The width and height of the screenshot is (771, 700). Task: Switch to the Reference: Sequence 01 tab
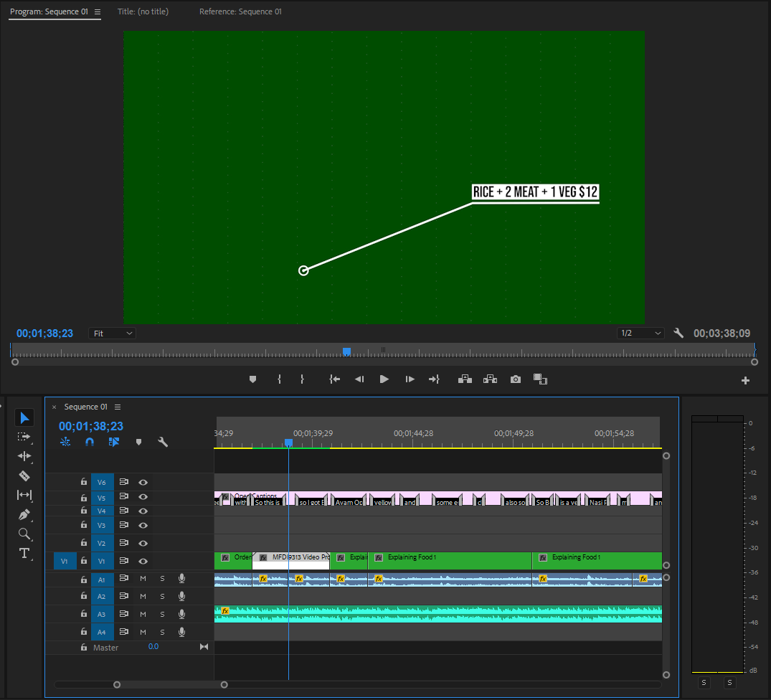pyautogui.click(x=240, y=11)
